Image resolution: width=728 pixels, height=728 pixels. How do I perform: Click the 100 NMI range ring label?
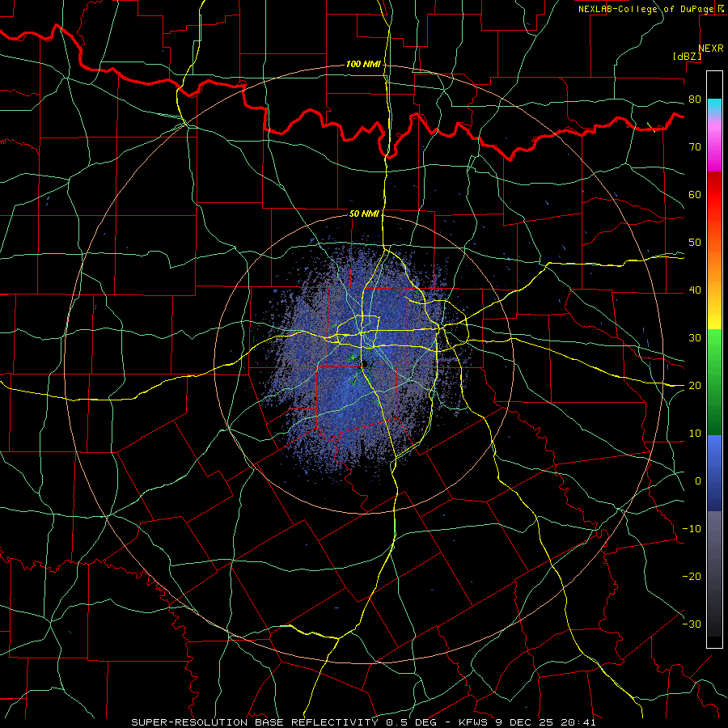pos(363,64)
